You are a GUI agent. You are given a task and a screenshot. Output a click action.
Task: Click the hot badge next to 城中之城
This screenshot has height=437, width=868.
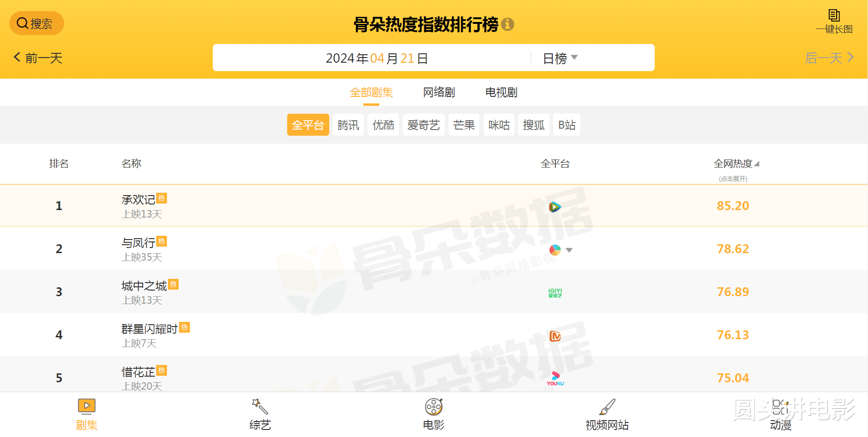[174, 284]
